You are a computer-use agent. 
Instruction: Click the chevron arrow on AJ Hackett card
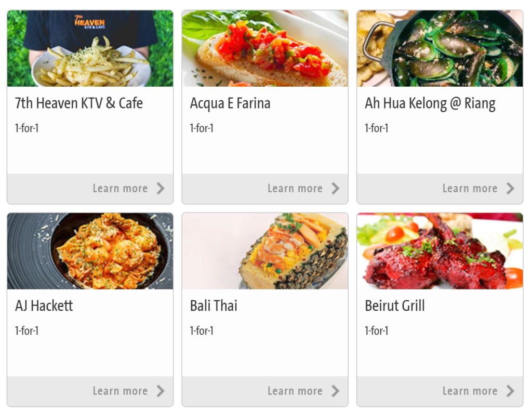point(161,391)
